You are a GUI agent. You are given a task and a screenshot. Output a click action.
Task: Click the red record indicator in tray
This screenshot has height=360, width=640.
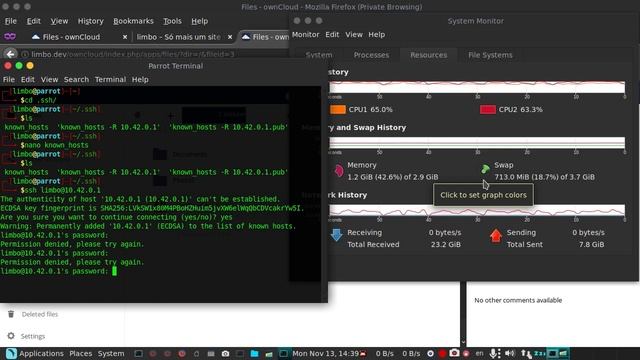pyautogui.click(x=442, y=353)
